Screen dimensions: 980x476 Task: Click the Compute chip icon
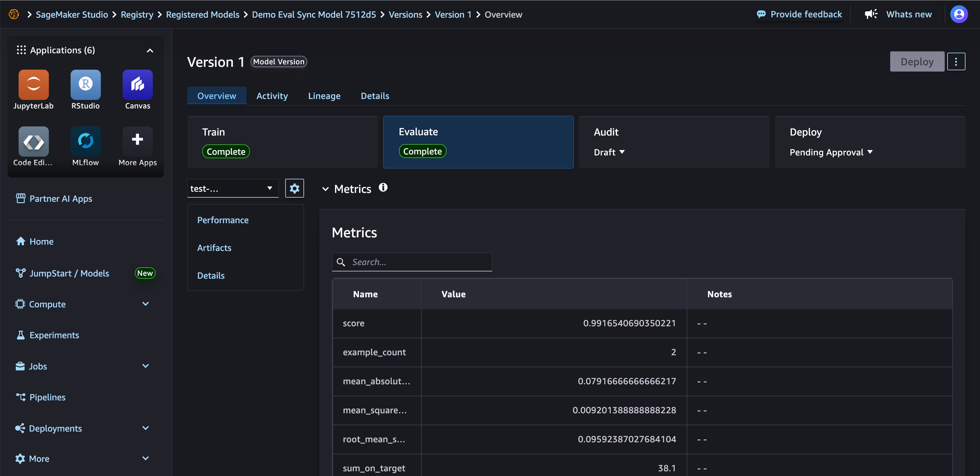tap(20, 304)
